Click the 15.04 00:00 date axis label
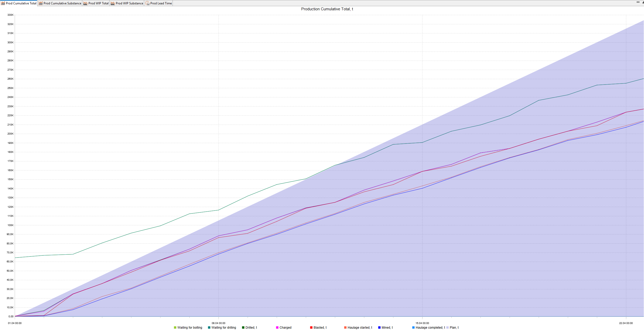This screenshot has height=332, width=644. (422, 323)
